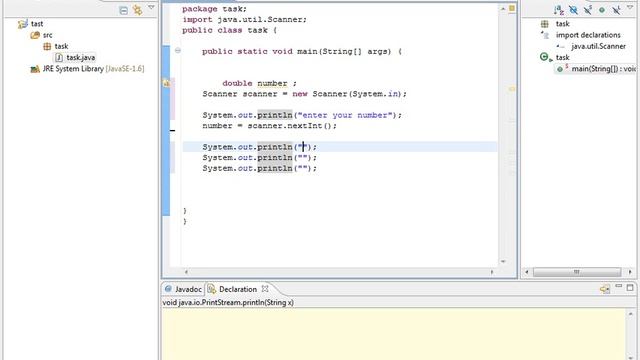Jump to warning annotation in overview ruler
This screenshot has height=360, width=640.
point(512,88)
